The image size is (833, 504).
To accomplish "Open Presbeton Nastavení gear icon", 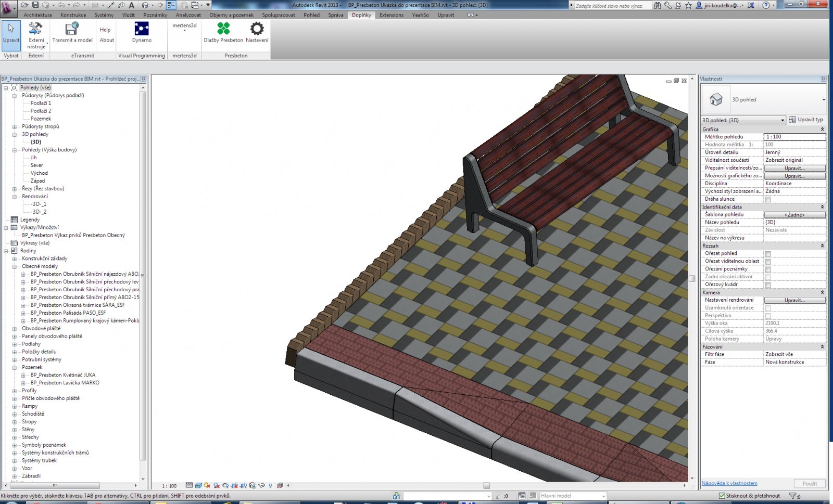I will [x=257, y=29].
